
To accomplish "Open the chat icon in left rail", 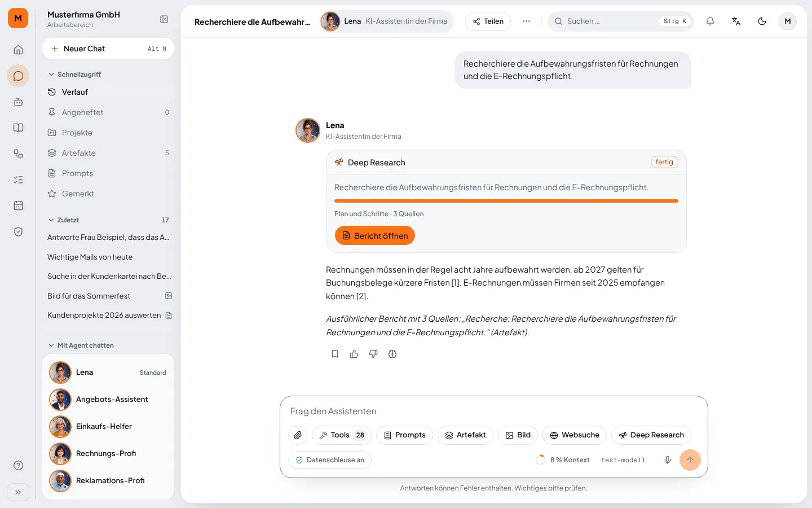I will [18, 76].
